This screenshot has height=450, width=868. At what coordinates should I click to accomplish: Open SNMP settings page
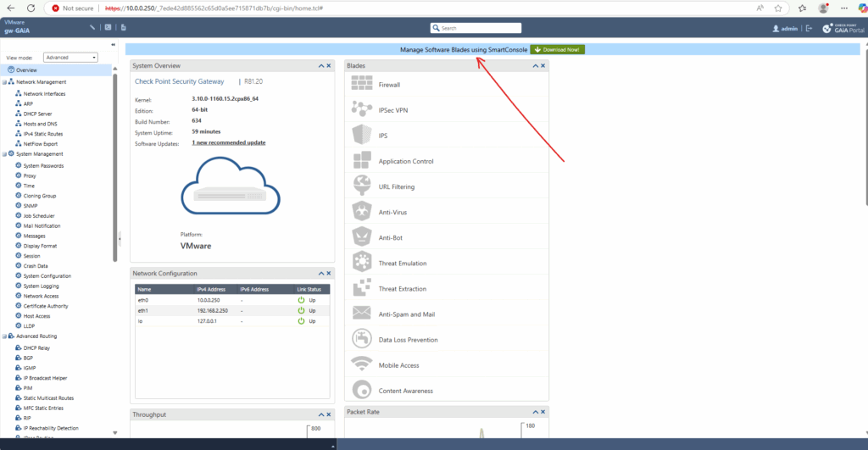point(31,206)
